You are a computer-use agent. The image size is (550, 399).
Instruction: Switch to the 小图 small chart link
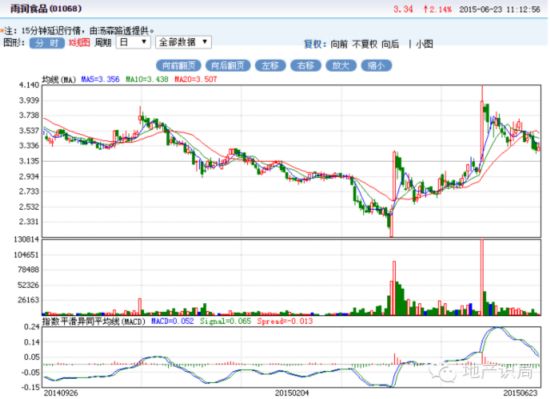tap(424, 44)
